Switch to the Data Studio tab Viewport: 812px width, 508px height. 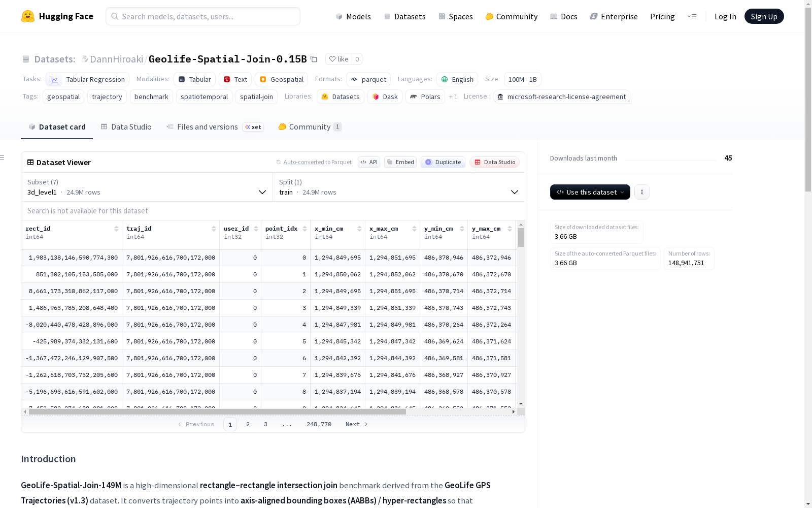pyautogui.click(x=126, y=127)
